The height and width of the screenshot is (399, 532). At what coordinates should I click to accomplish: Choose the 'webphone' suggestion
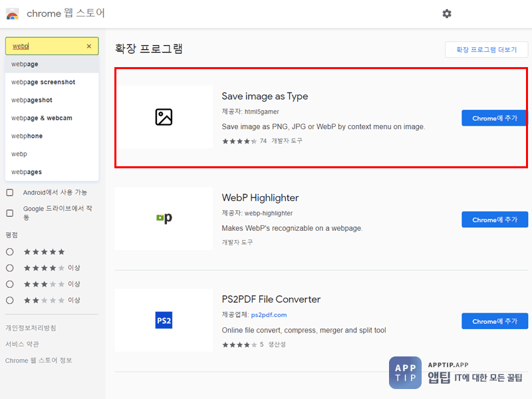click(x=52, y=136)
